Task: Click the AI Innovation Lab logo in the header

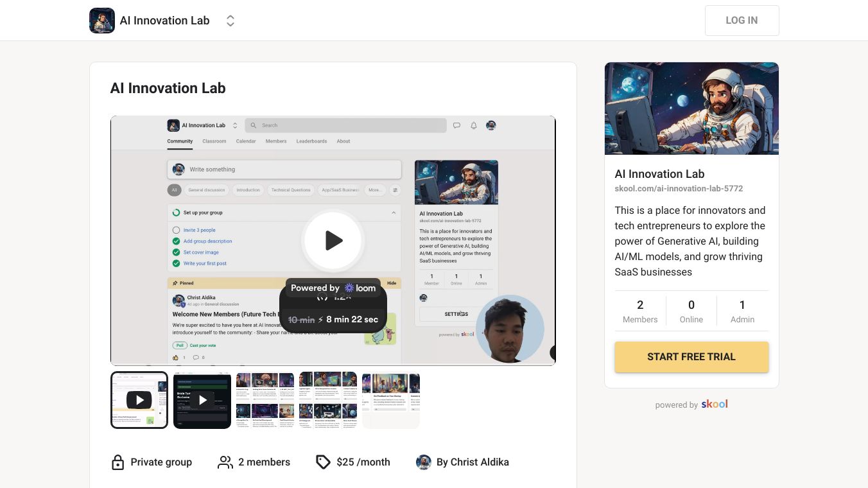Action: pos(102,21)
